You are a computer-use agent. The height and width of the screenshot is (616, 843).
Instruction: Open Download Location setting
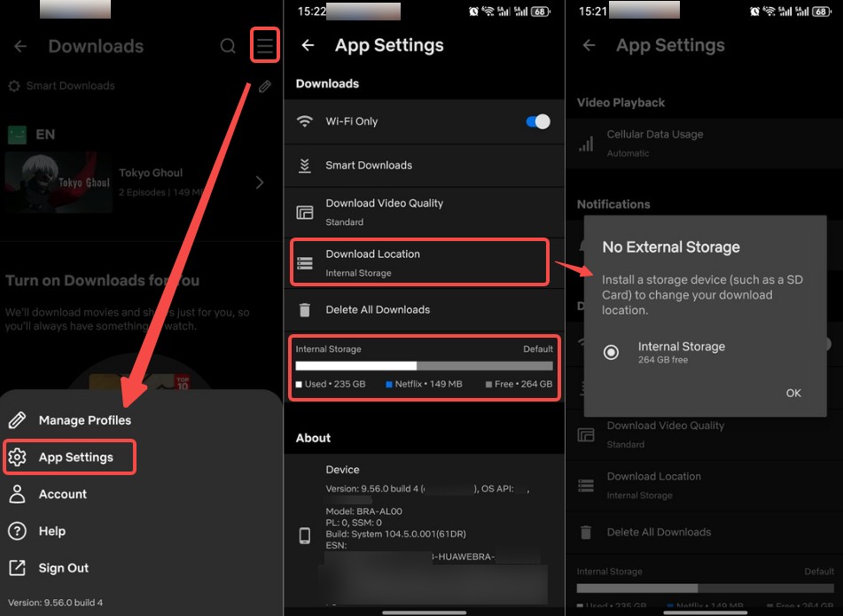pos(419,262)
